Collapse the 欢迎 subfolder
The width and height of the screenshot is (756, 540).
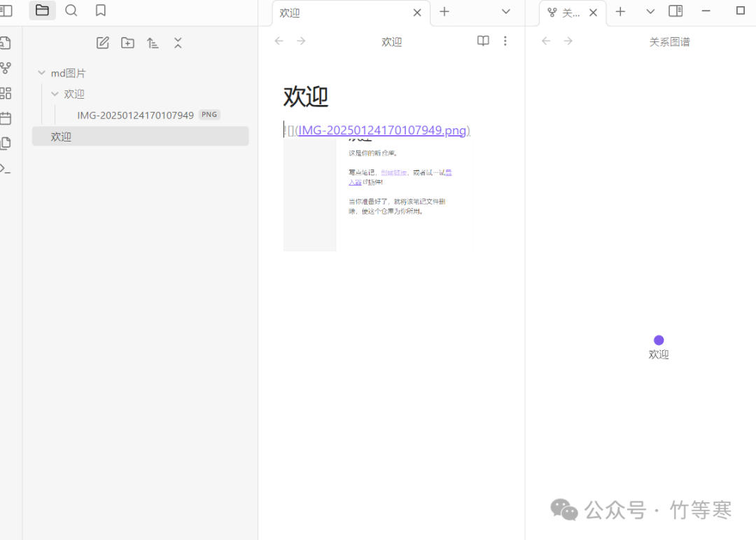tap(55, 93)
